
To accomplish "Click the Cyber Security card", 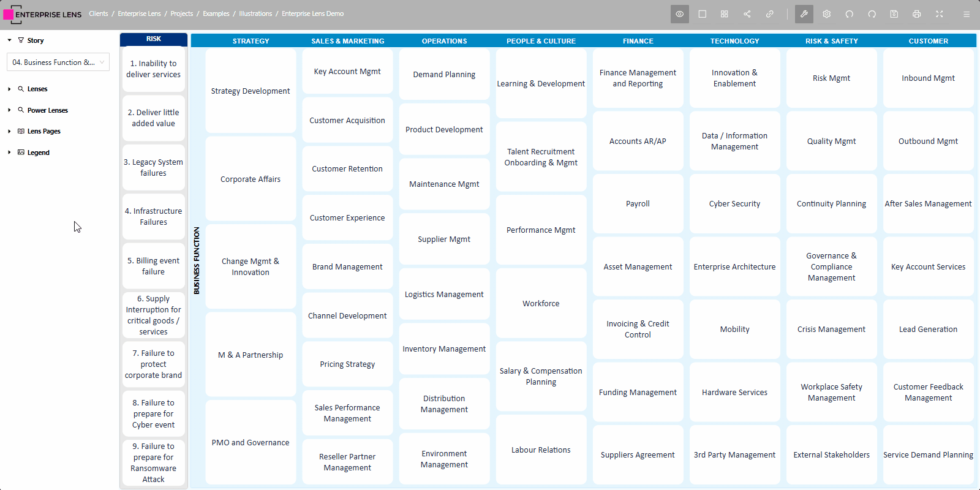I will 734,204.
